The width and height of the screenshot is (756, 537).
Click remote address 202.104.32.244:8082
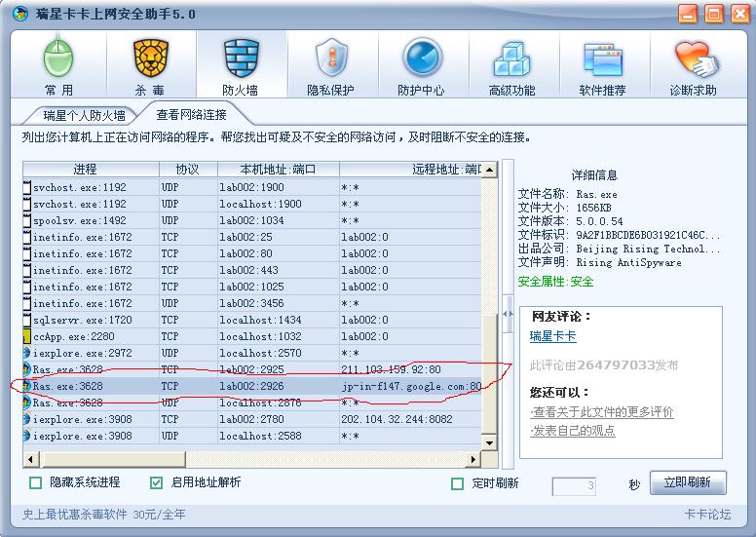point(397,419)
